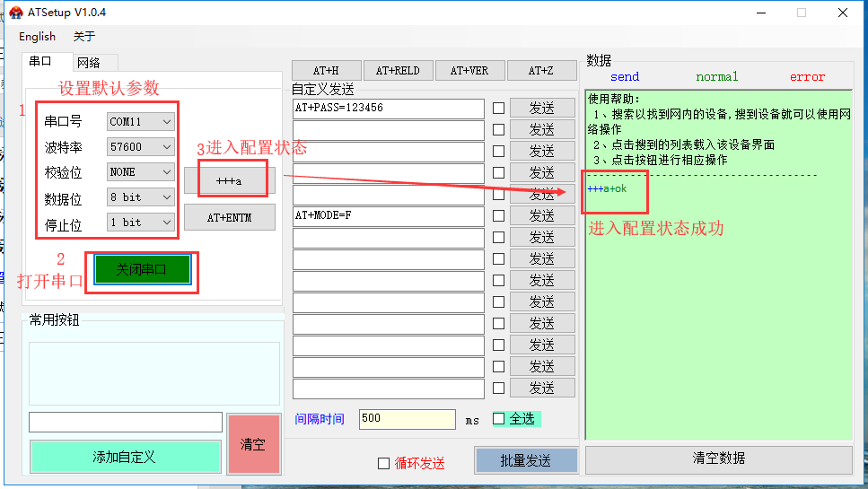This screenshot has width=868, height=489.
Task: Click the 批量发送 batch send button
Action: point(525,460)
